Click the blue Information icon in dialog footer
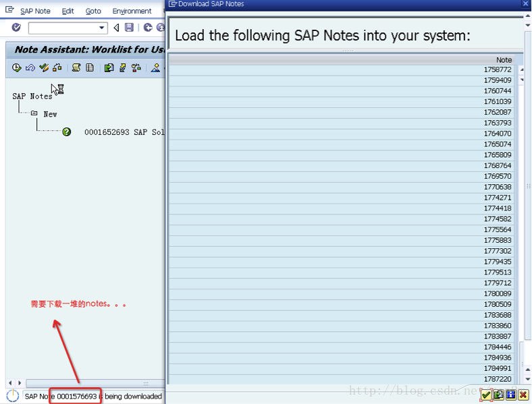Screen dimensions: 532x404 click(x=510, y=395)
